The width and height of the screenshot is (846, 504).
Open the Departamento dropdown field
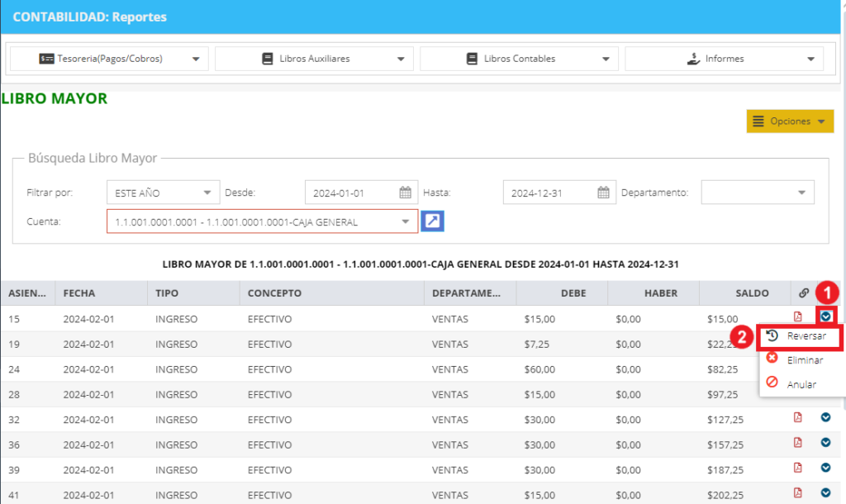[758, 193]
